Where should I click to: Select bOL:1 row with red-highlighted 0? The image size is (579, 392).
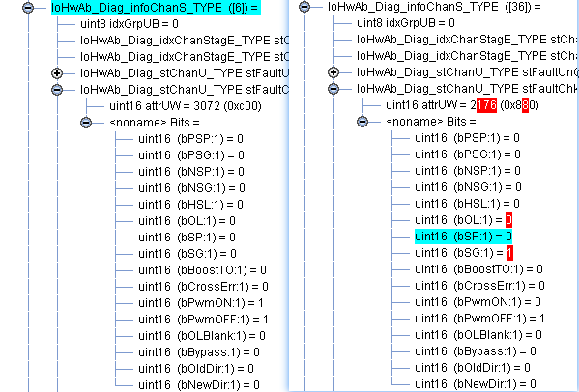[463, 220]
